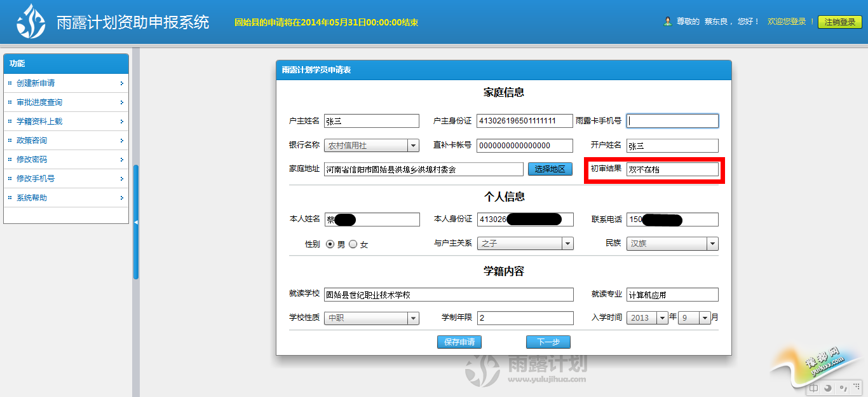Click the 中 input method icon
The image size is (868, 397).
[x=814, y=388]
